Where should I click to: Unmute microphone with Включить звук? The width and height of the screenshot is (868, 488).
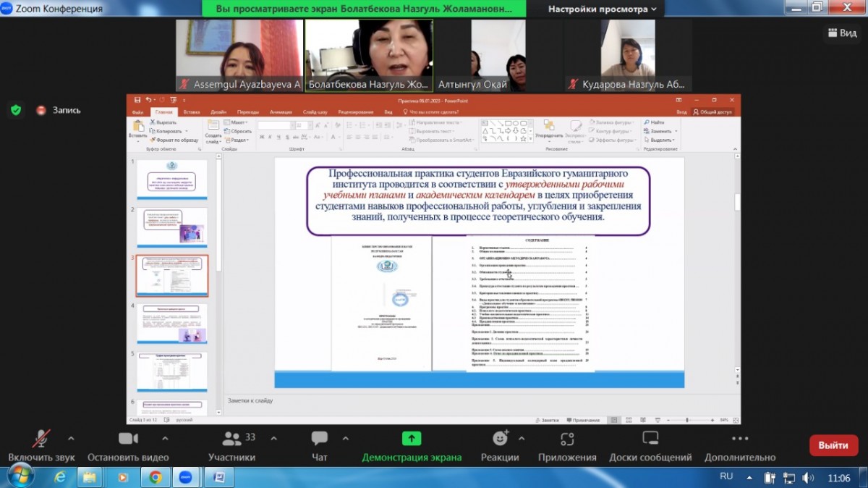[x=41, y=439]
